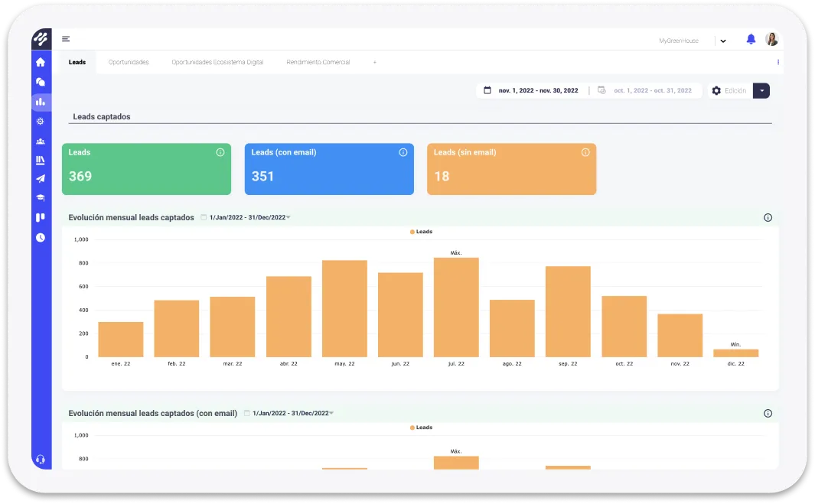This screenshot has width=815, height=504.
Task: Open date range dropdown of con email chart
Action: click(289, 414)
